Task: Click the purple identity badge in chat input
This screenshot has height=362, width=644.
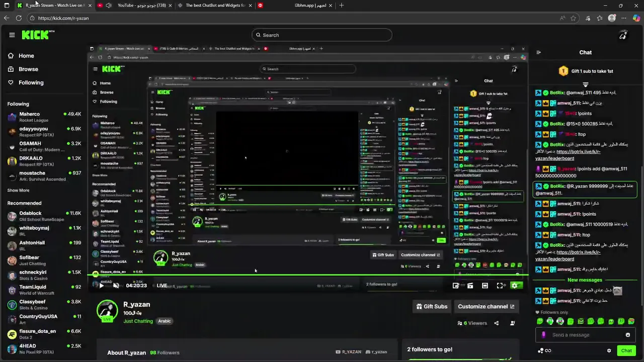Action: (x=543, y=335)
